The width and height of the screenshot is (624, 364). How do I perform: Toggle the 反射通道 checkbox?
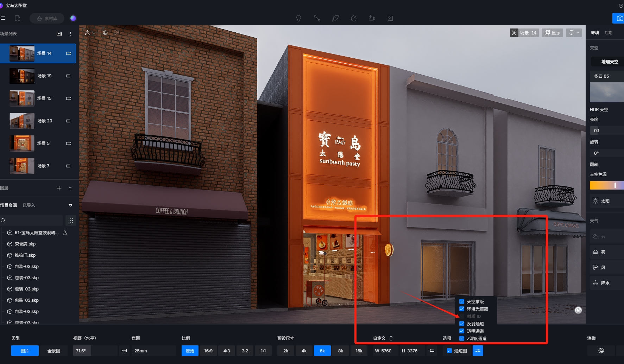click(462, 324)
